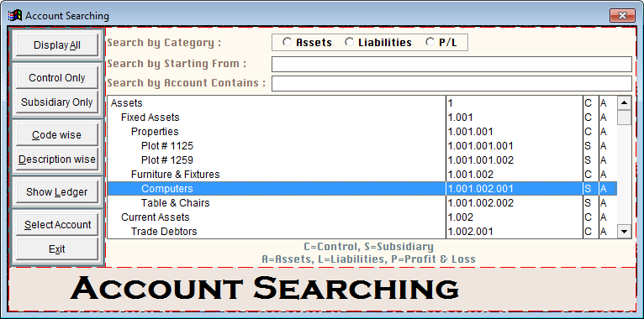Click the Exit button
Image resolution: width=644 pixels, height=319 pixels.
pyautogui.click(x=56, y=248)
